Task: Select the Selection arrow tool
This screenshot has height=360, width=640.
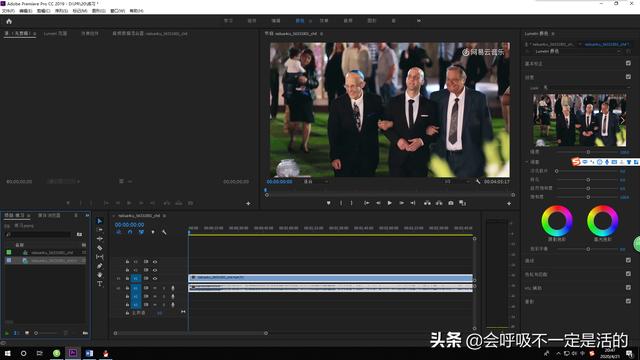Action: [x=100, y=221]
